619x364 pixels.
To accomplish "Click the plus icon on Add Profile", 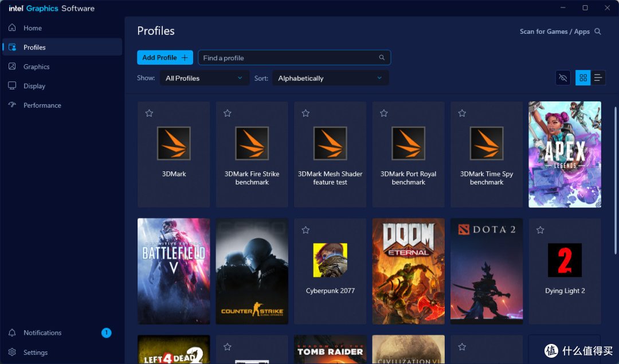I will point(185,58).
